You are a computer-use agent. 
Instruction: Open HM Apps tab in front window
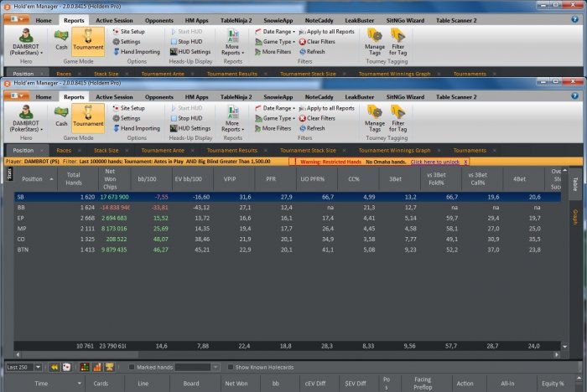click(196, 97)
